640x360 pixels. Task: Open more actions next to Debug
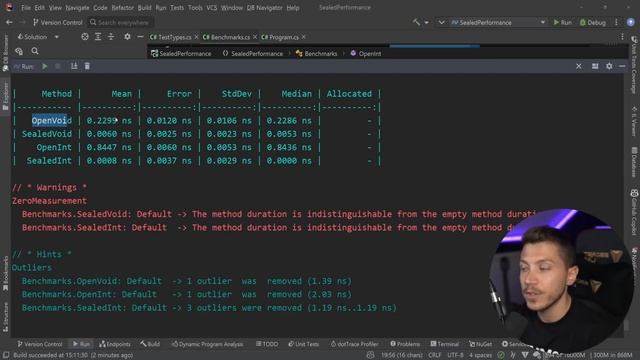(x=616, y=22)
